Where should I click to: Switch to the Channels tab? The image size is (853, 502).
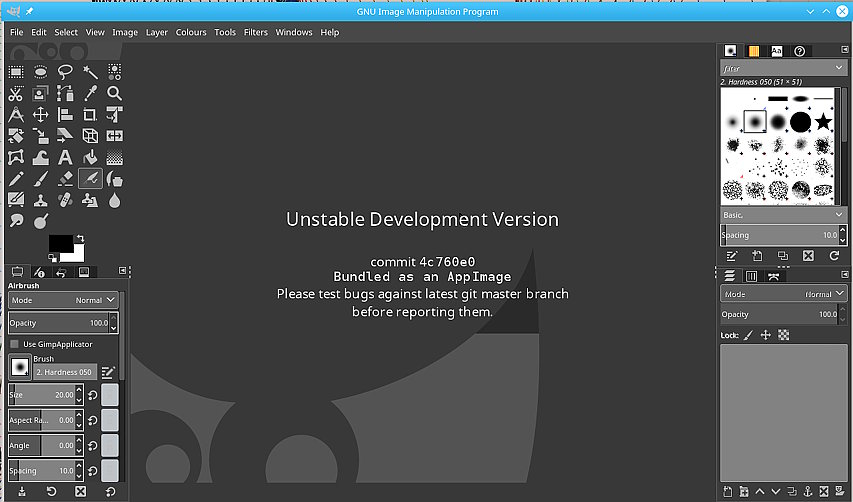751,276
